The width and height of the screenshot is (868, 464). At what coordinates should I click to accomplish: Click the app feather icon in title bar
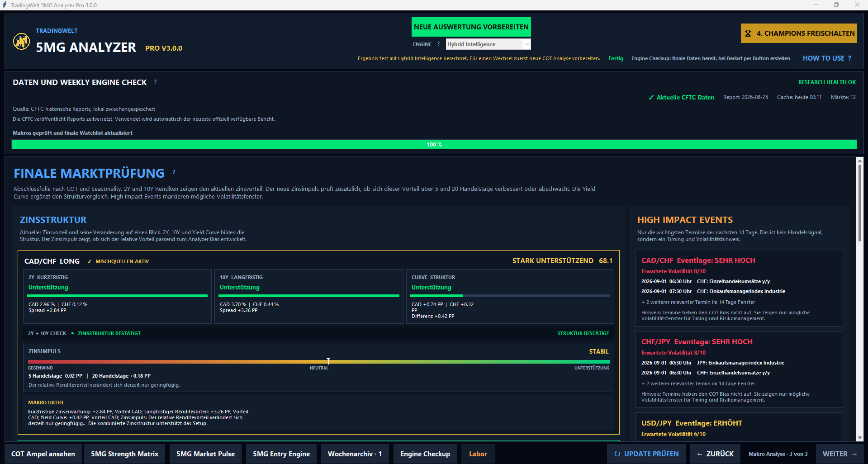5,5
